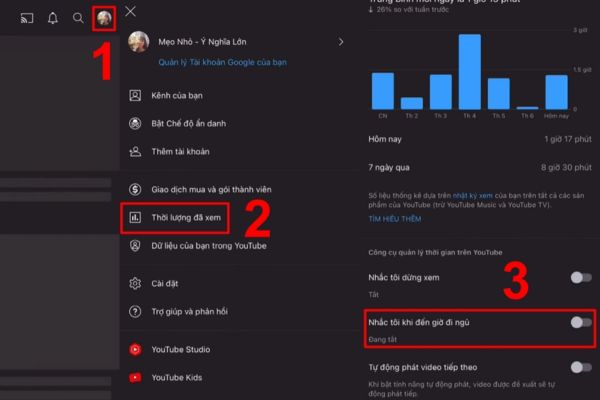Expand account chevron next to Mẹo Nhỏ

pyautogui.click(x=341, y=42)
